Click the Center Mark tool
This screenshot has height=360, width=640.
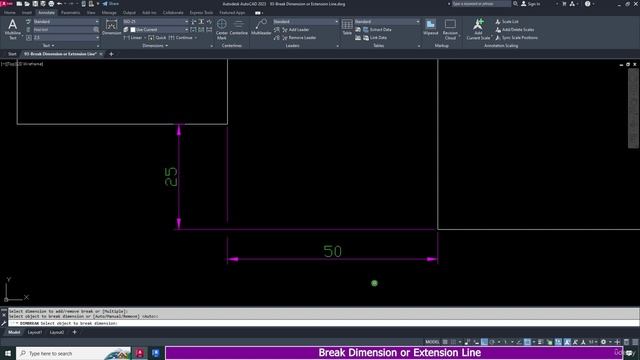pyautogui.click(x=222, y=29)
